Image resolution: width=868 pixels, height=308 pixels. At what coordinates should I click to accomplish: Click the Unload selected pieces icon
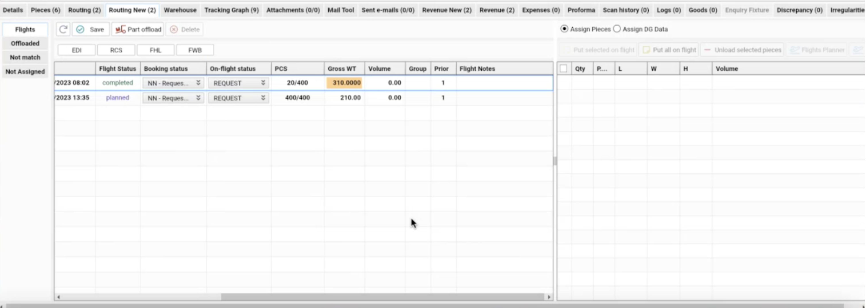[707, 49]
